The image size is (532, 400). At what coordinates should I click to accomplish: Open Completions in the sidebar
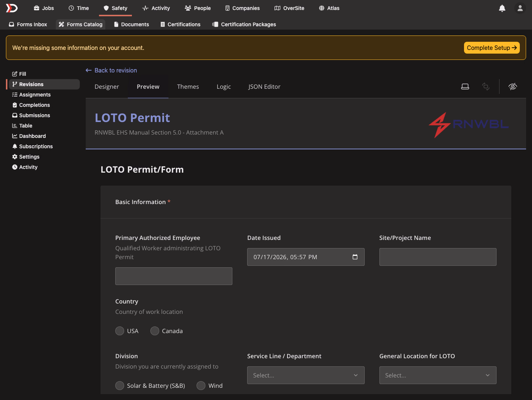tap(44, 105)
